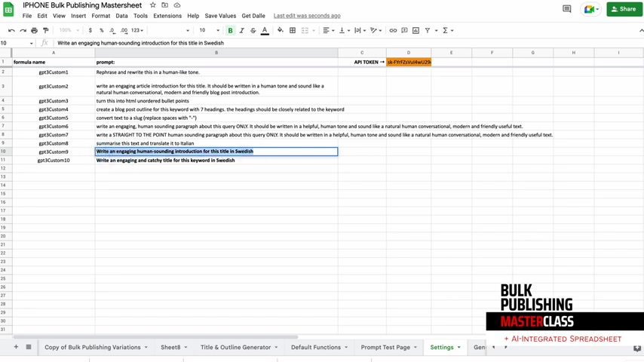Toggle strikethrough formatting
Viewport: 644px width, 362px height.
[253, 30]
